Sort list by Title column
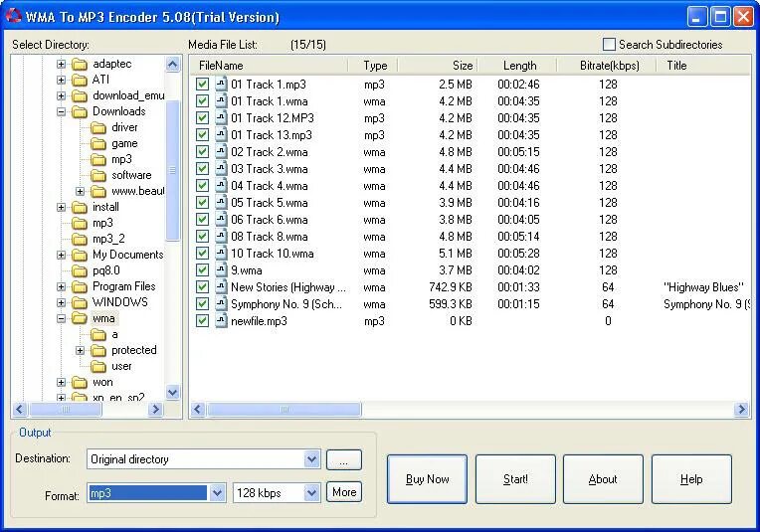Screen dimensions: 760x532 [703, 66]
